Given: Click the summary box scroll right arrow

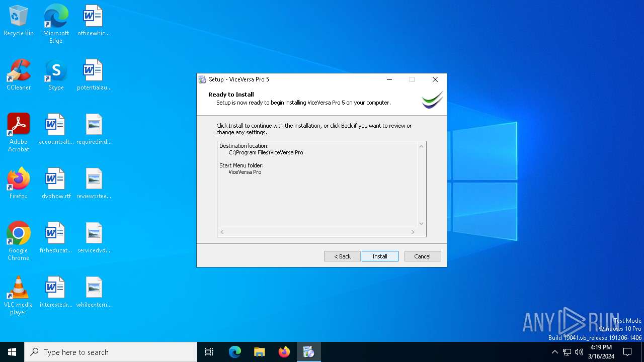Looking at the screenshot, I should tap(413, 232).
